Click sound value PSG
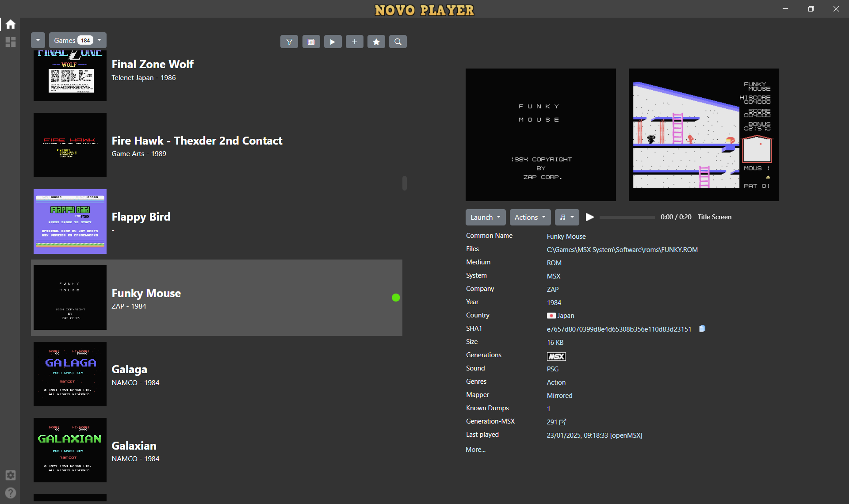The height and width of the screenshot is (504, 849). pos(553,369)
